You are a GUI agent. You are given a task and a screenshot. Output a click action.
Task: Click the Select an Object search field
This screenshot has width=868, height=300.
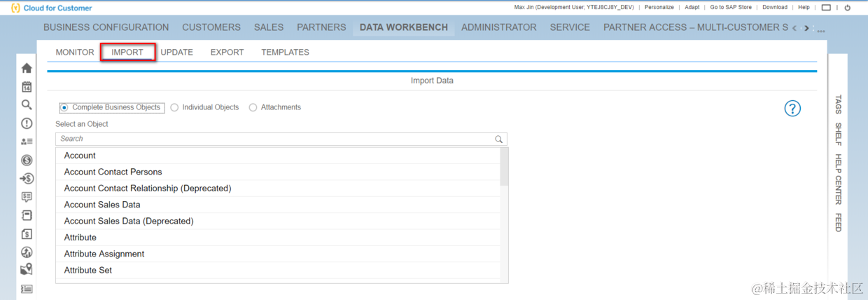click(x=281, y=139)
